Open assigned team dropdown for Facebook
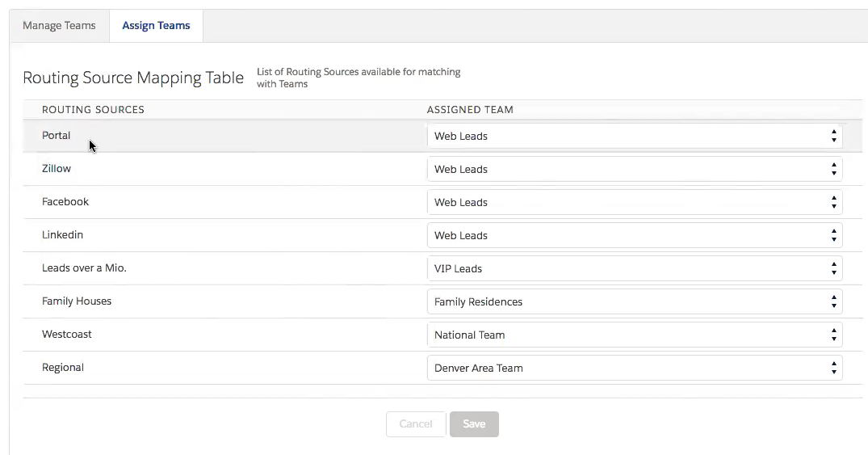Image resolution: width=868 pixels, height=455 pixels. click(635, 202)
